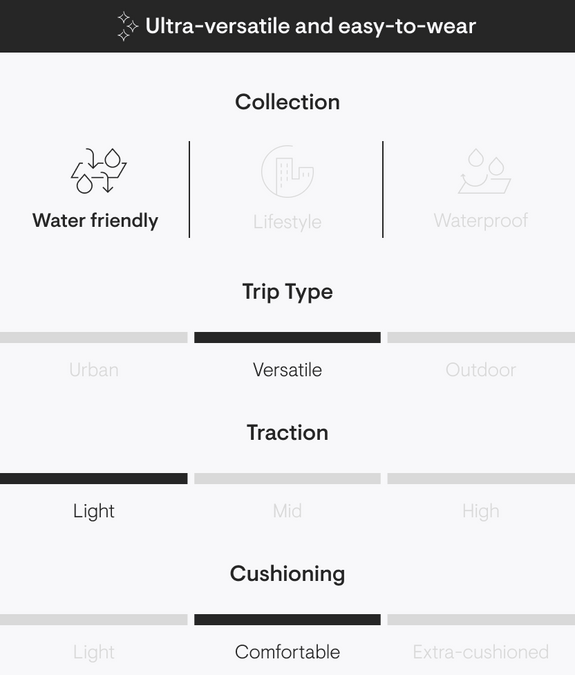The image size is (575, 675).
Task: Switch to the Waterproof collection label
Action: (x=481, y=221)
